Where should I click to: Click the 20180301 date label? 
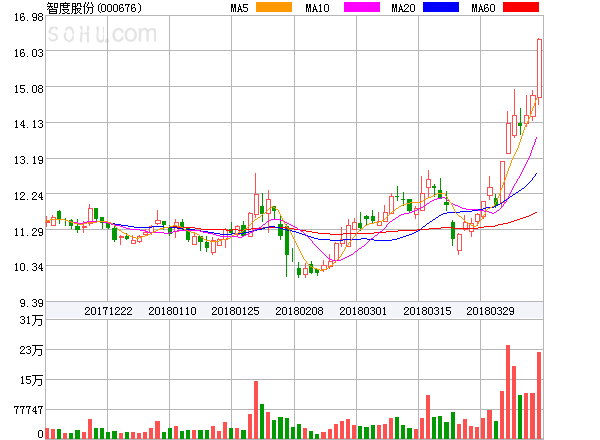point(363,311)
